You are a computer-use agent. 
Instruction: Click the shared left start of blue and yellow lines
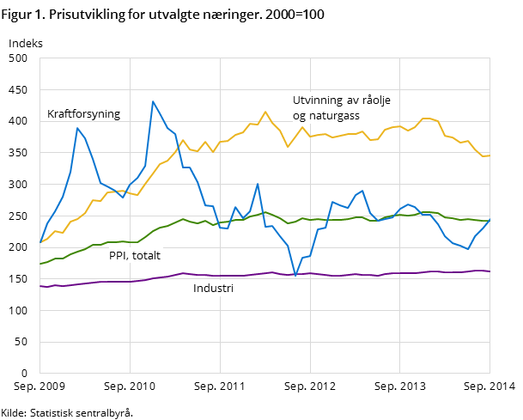click(x=40, y=243)
